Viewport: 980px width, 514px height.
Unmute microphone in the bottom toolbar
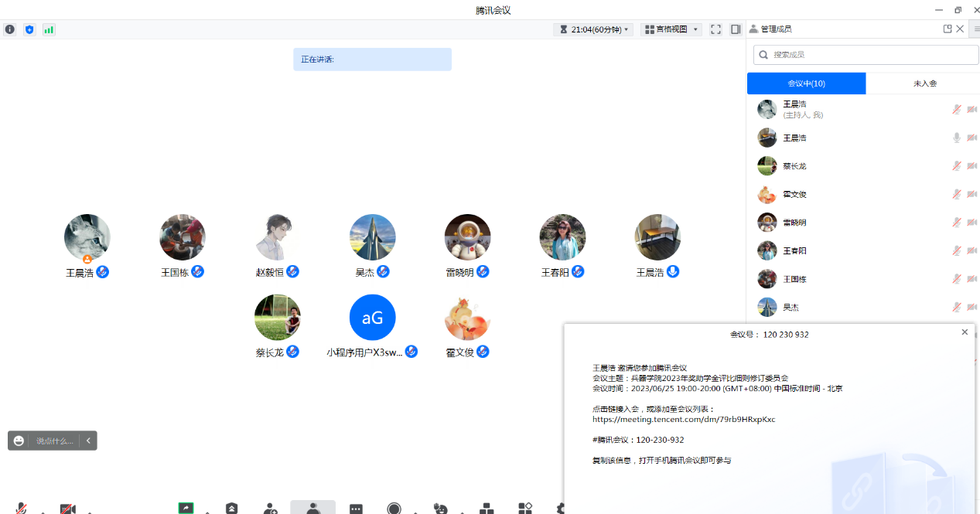click(22, 508)
